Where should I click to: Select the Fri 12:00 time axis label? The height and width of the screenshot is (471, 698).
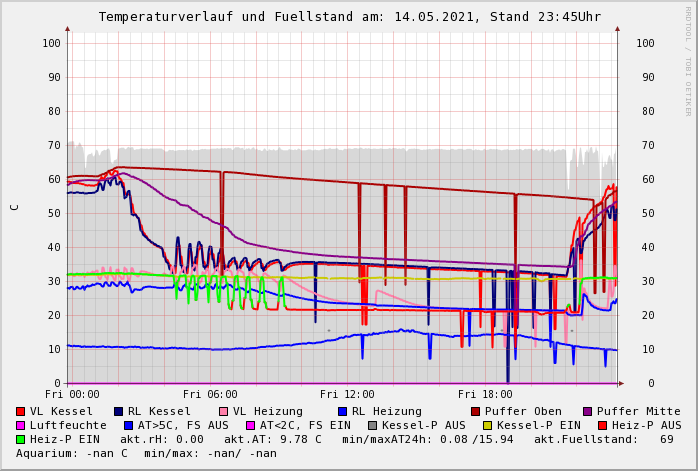tap(347, 395)
